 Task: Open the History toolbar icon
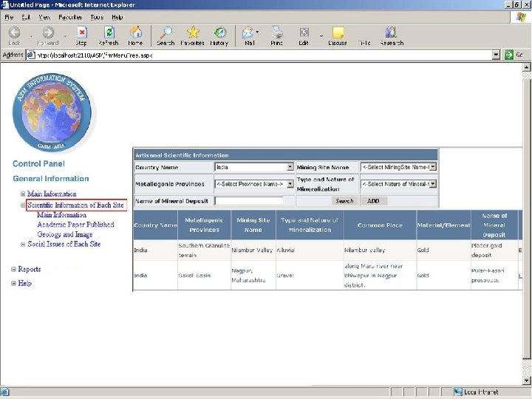[220, 33]
